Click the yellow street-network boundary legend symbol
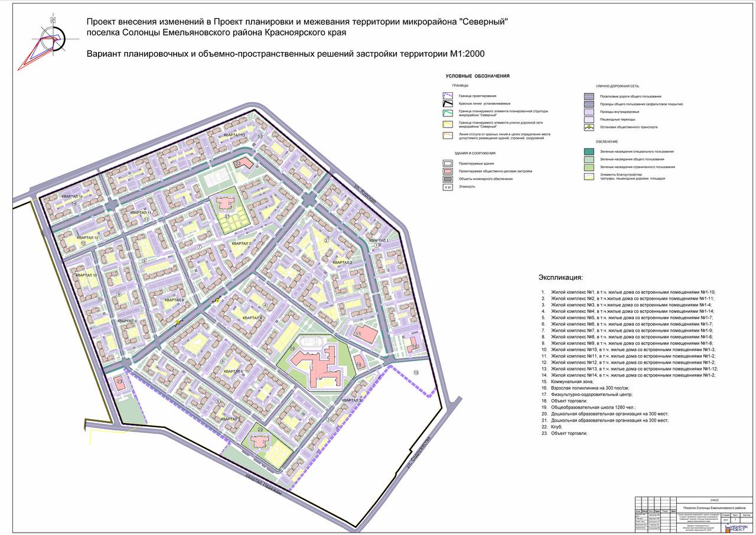The width and height of the screenshot is (756, 535). pyautogui.click(x=448, y=124)
